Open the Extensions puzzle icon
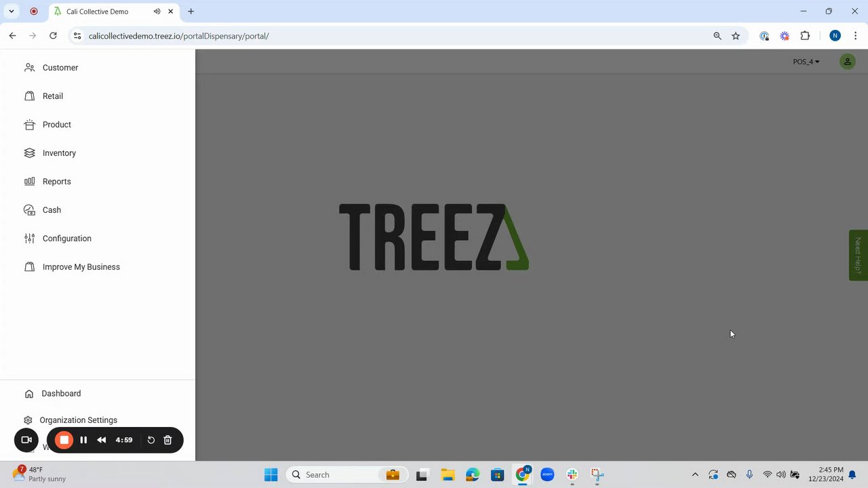The height and width of the screenshot is (488, 868). [805, 36]
